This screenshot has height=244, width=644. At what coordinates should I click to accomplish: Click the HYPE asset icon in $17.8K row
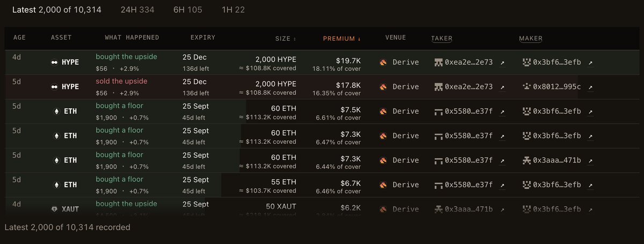point(54,87)
